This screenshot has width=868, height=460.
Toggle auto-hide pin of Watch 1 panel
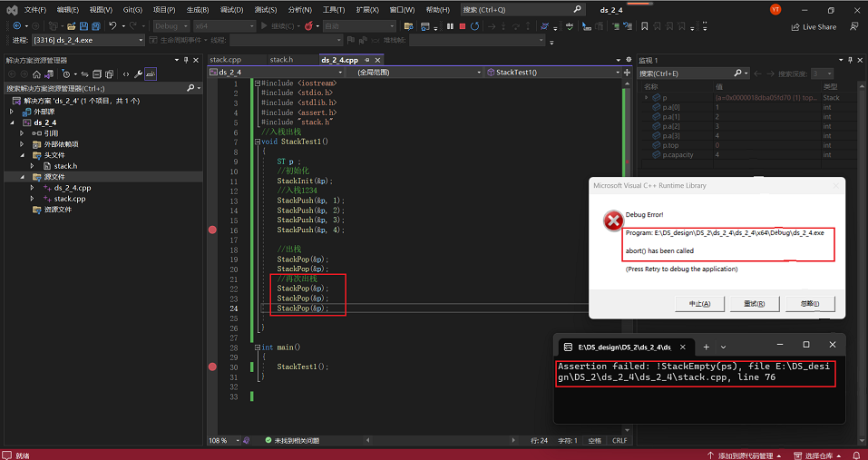point(850,60)
